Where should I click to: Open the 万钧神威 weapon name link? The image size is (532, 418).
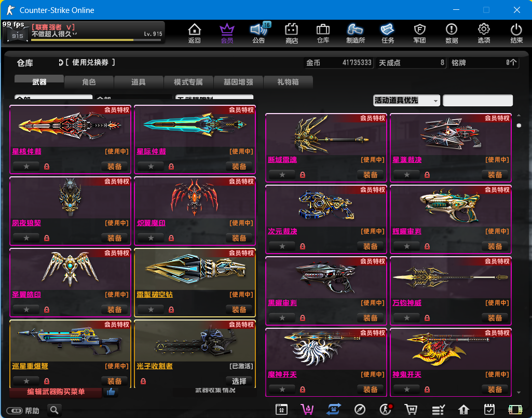click(x=407, y=303)
